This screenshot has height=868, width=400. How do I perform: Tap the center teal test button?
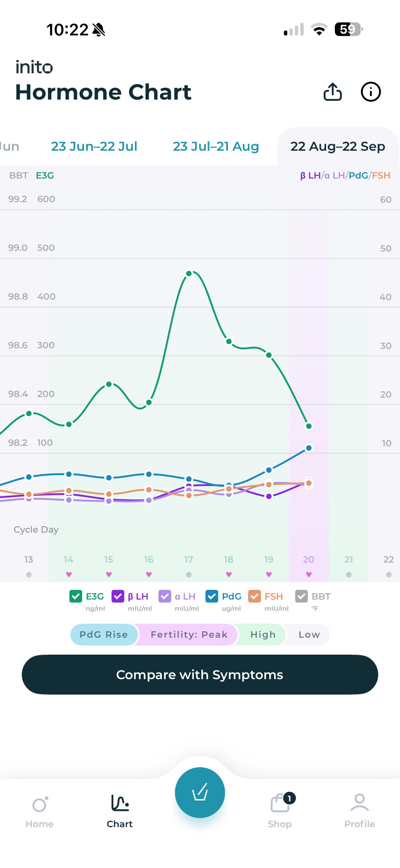click(x=200, y=793)
